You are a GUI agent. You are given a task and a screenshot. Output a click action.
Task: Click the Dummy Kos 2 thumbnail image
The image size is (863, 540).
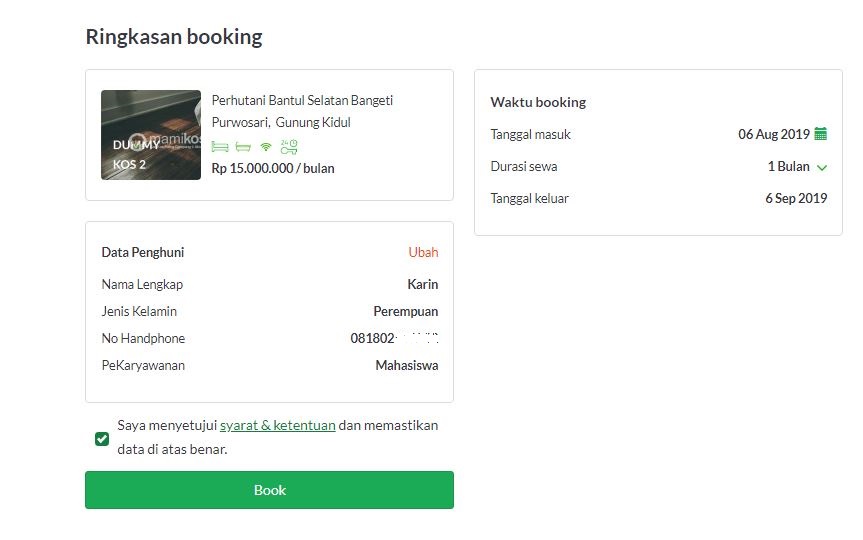[x=151, y=135]
